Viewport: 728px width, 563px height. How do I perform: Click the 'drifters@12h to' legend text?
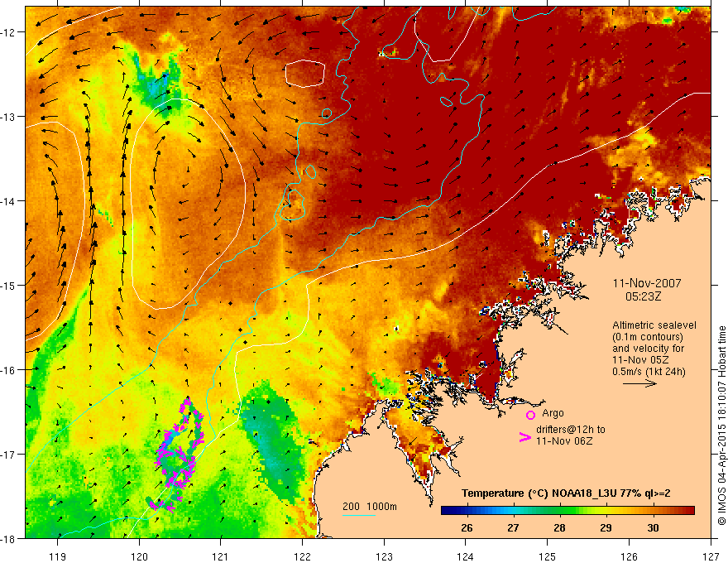click(571, 430)
